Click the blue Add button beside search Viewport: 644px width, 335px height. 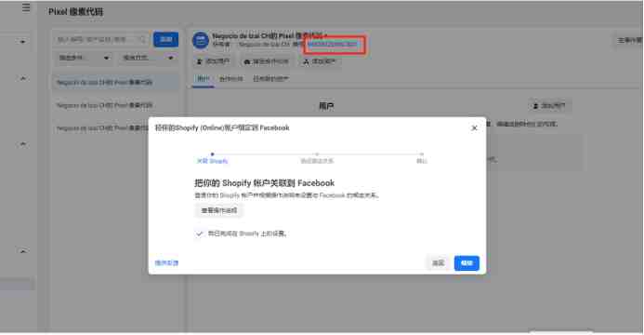166,39
